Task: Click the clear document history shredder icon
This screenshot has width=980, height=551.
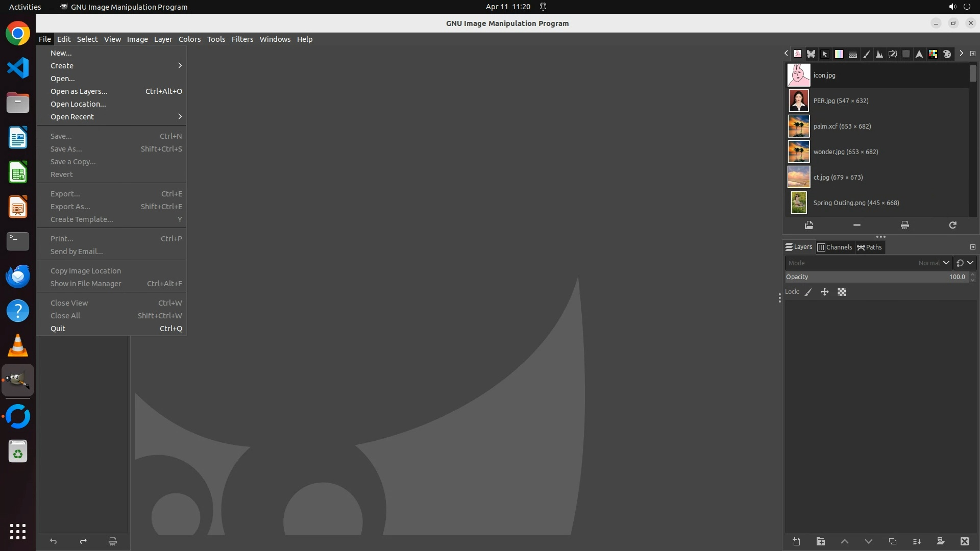Action: click(x=905, y=225)
